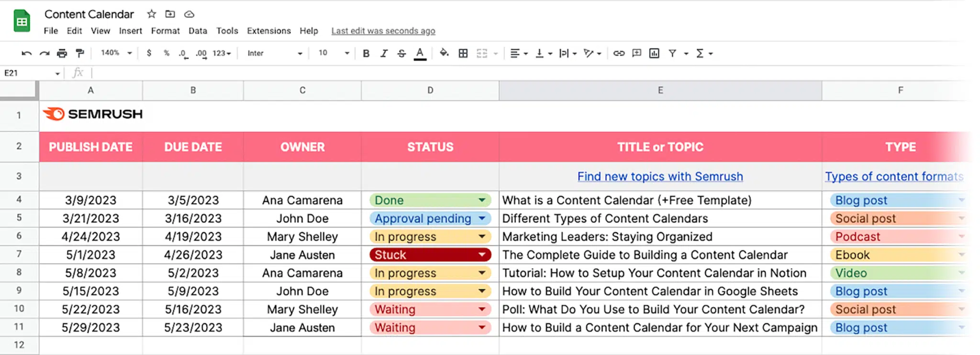
Task: Click the Insert chart icon
Action: (654, 53)
